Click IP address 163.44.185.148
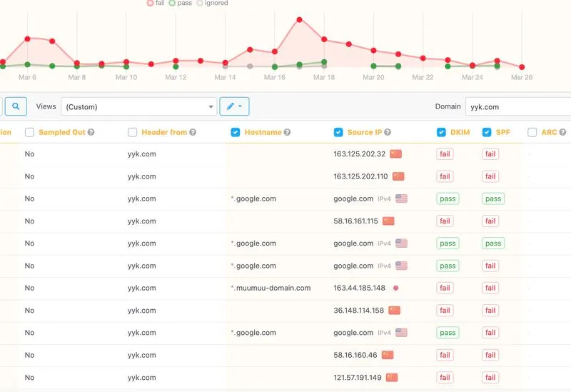The width and height of the screenshot is (571, 392). coord(360,288)
